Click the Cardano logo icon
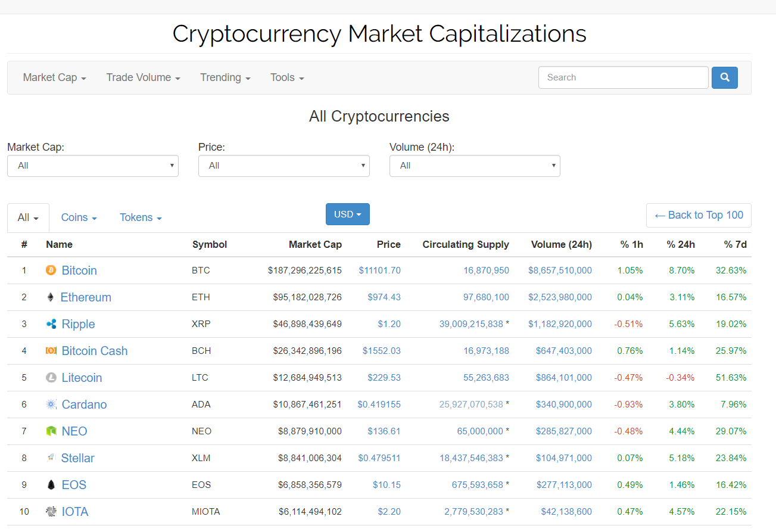 [x=51, y=405]
